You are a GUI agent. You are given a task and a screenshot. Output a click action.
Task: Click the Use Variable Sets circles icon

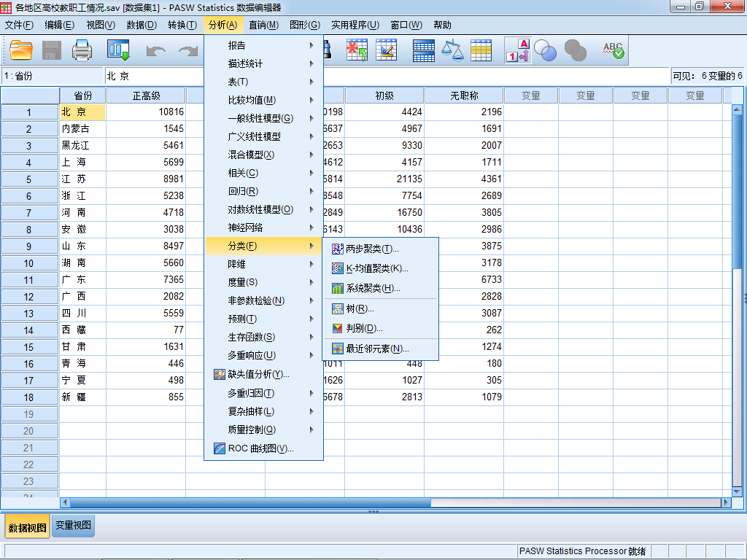pos(545,50)
